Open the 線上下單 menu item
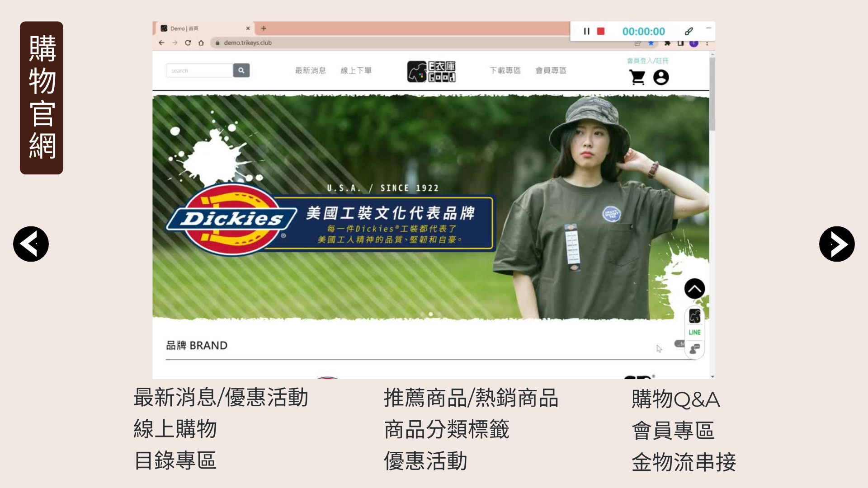Screen dimensions: 868x488 point(356,70)
